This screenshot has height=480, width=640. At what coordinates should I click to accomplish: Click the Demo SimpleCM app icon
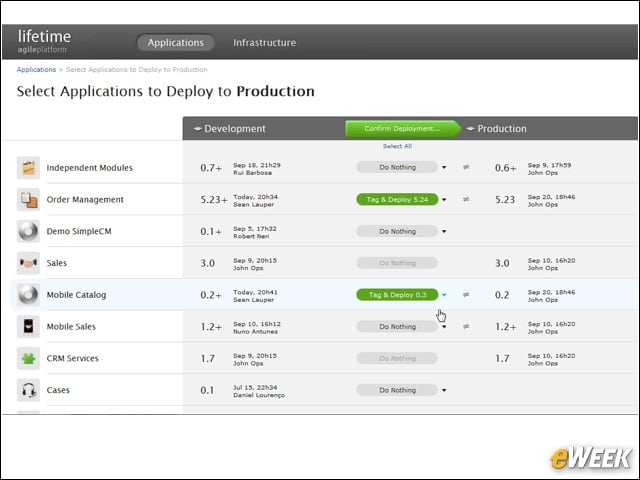28,231
